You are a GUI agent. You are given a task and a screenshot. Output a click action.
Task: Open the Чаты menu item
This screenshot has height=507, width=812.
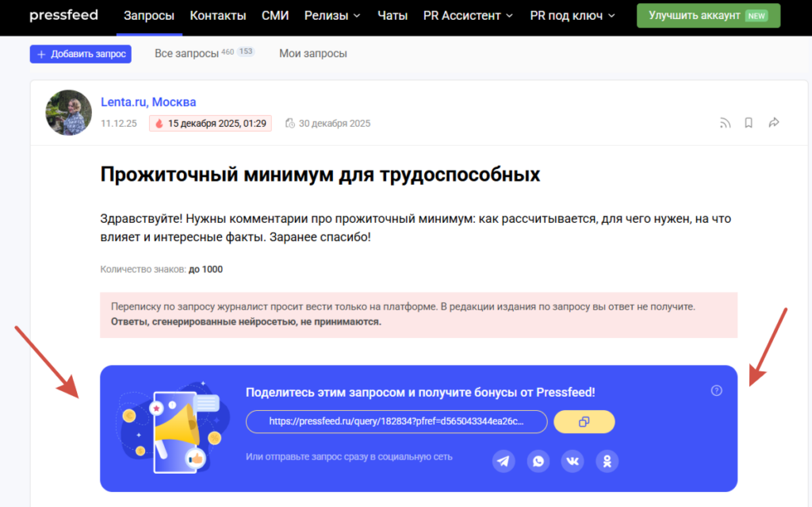click(x=392, y=16)
